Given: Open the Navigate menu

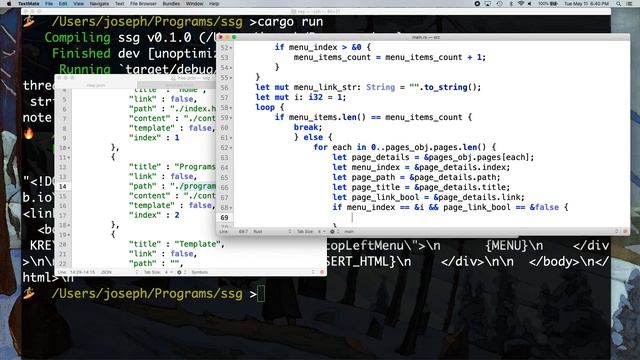Looking at the screenshot, I should coord(99,4).
